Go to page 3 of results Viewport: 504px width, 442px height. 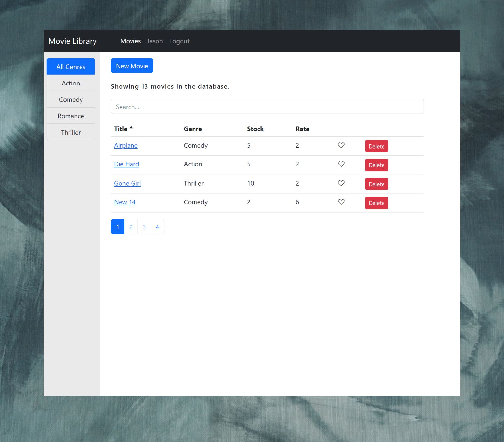144,227
